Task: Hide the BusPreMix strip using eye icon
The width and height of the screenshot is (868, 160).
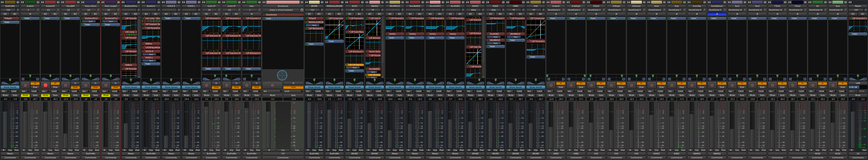Action: click(x=18, y=2)
